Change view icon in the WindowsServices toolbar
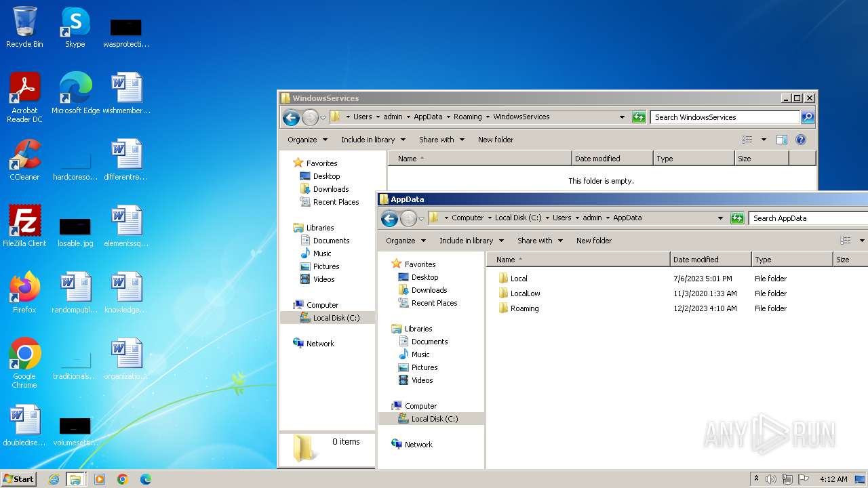This screenshot has width=868, height=488. (747, 140)
